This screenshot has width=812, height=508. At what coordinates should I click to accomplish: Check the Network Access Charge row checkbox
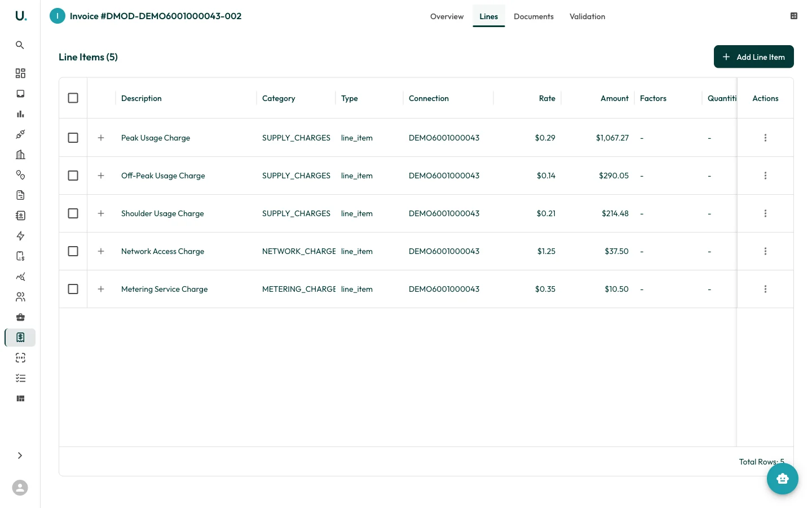tap(73, 251)
